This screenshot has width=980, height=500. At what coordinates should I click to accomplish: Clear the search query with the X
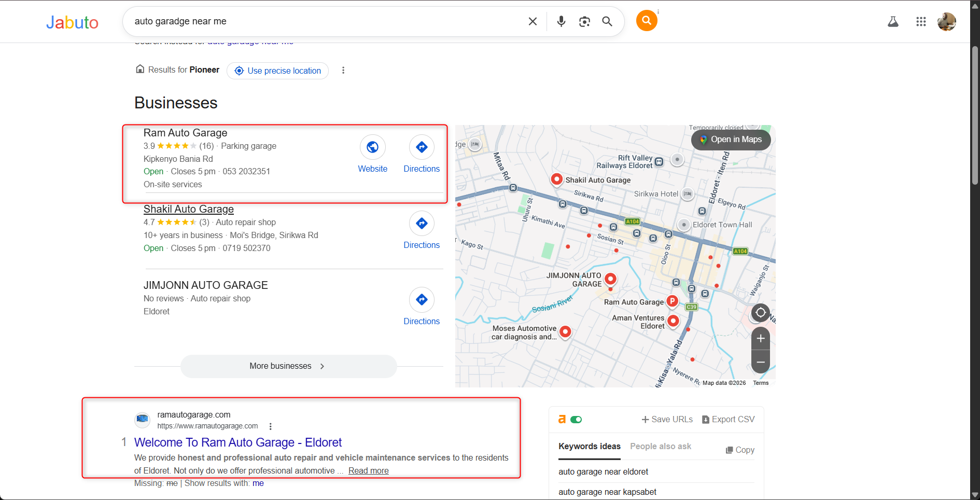pos(533,21)
